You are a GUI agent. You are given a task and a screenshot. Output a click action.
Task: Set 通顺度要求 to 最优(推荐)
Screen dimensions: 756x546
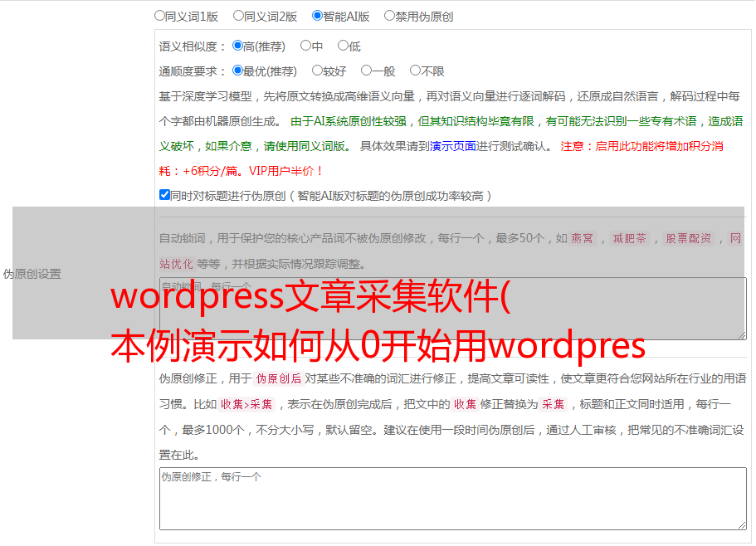[x=237, y=71]
